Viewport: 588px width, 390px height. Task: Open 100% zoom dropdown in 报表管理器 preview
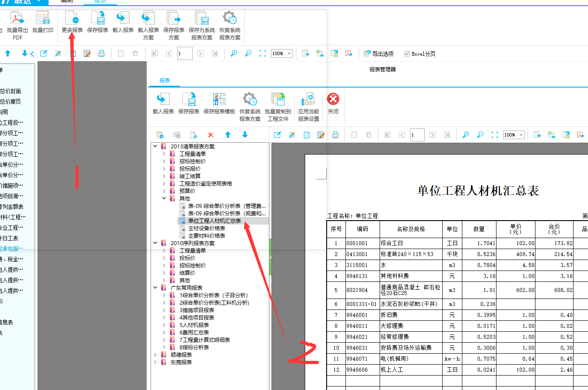[521, 135]
